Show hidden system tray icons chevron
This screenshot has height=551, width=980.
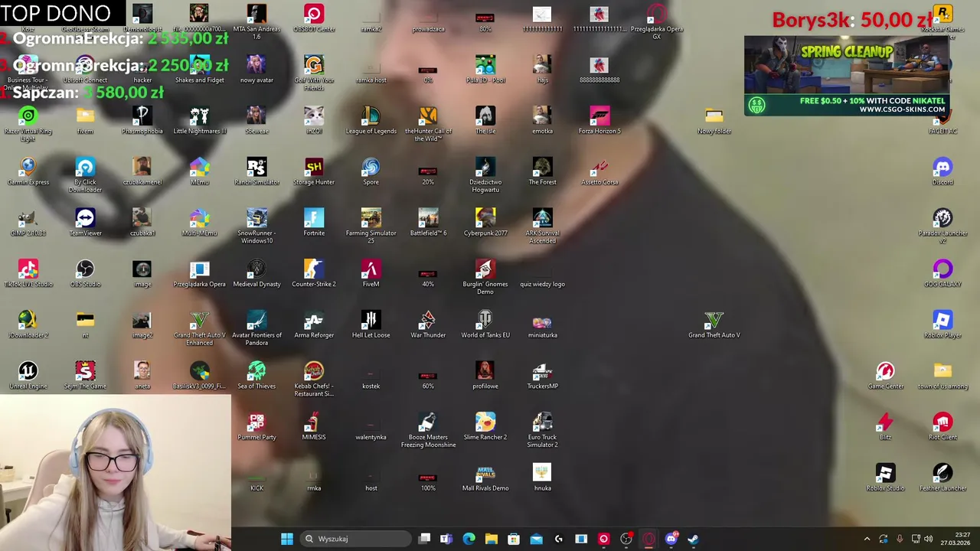tap(867, 539)
